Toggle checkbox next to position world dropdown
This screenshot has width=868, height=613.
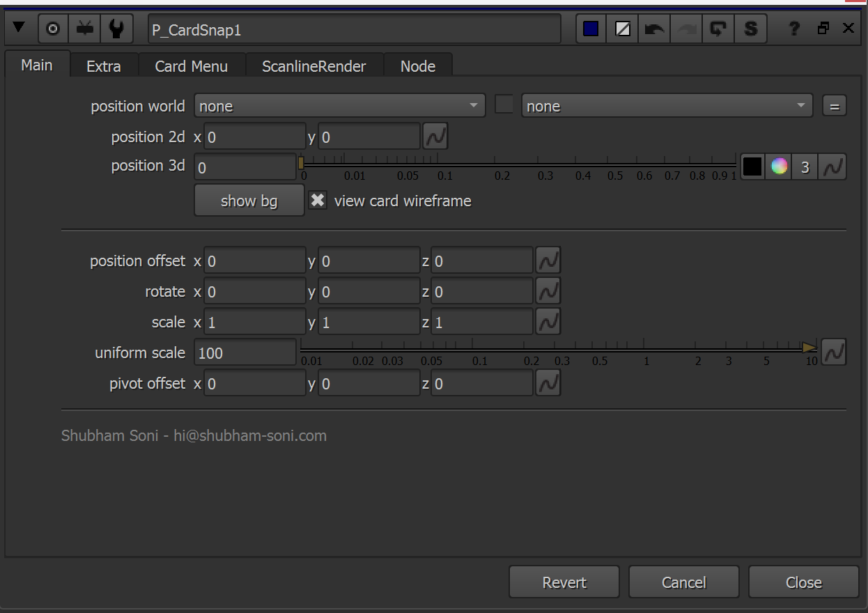(504, 105)
